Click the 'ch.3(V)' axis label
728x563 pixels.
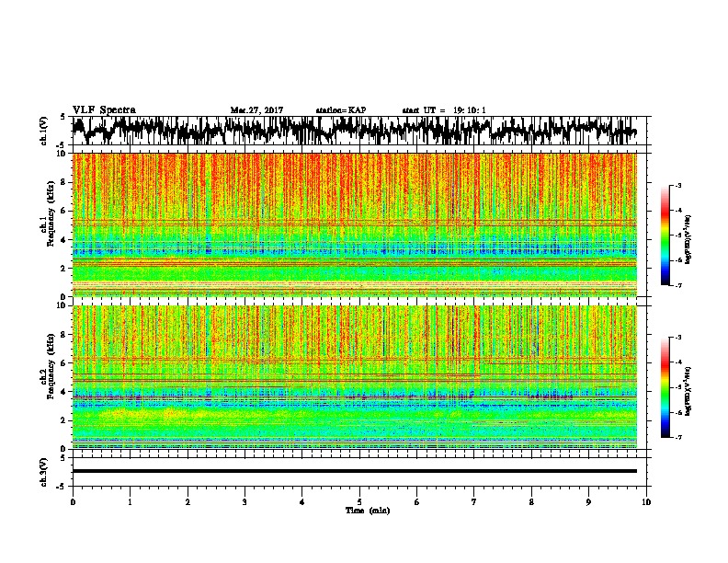(43, 473)
